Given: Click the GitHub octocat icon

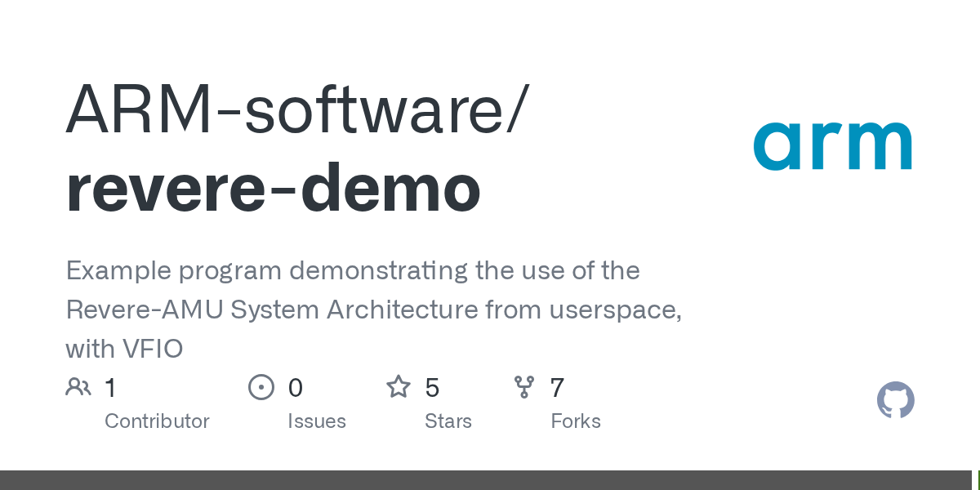Looking at the screenshot, I should 896,400.
